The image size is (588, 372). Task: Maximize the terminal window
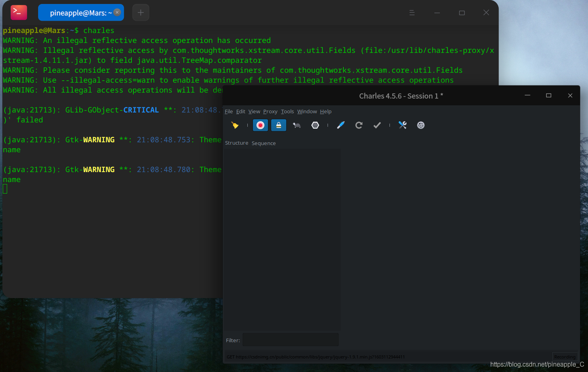tap(462, 13)
